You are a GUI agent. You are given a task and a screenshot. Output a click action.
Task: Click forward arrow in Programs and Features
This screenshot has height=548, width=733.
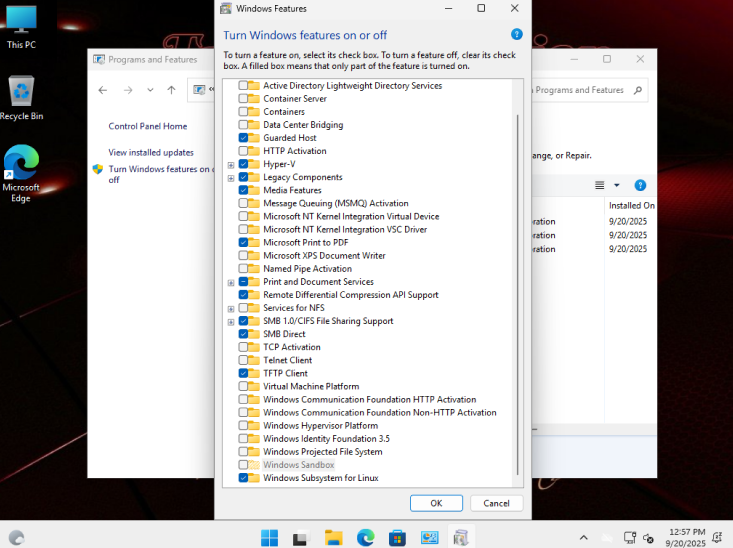[128, 90]
